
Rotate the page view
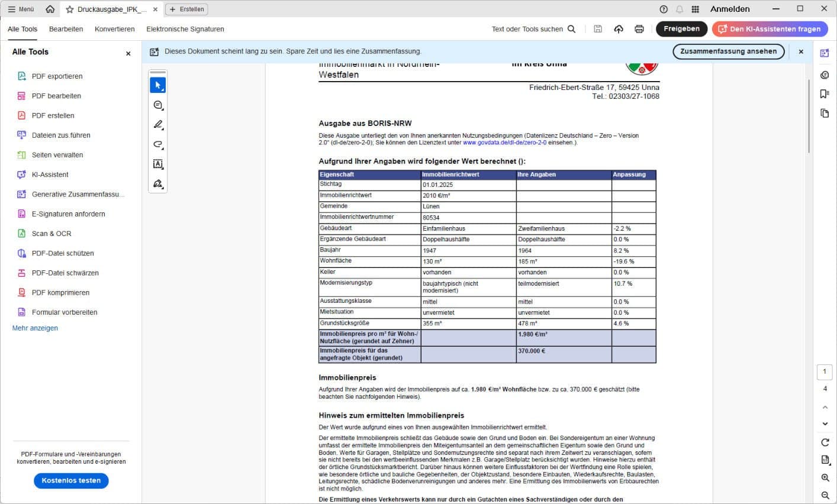point(825,442)
